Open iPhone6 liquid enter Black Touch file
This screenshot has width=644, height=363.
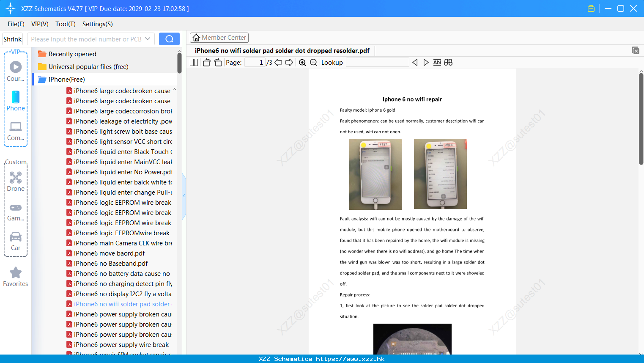point(119,152)
